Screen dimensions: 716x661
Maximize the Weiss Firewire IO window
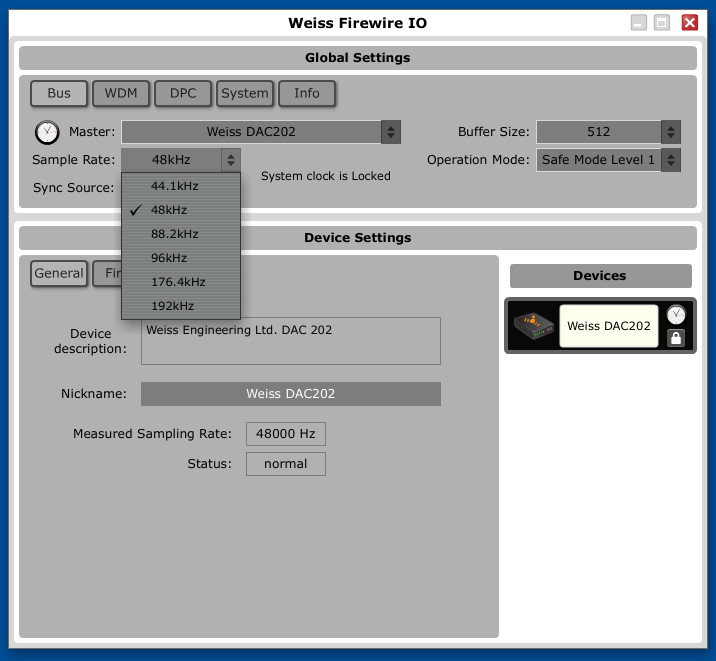point(662,22)
